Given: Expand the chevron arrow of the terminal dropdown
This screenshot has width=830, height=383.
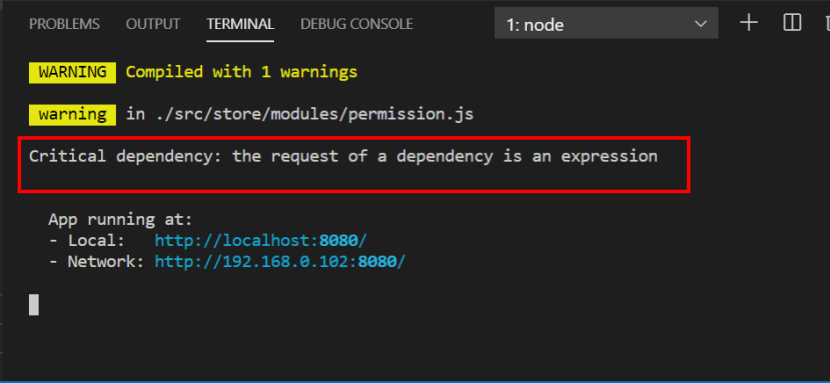Looking at the screenshot, I should point(701,24).
